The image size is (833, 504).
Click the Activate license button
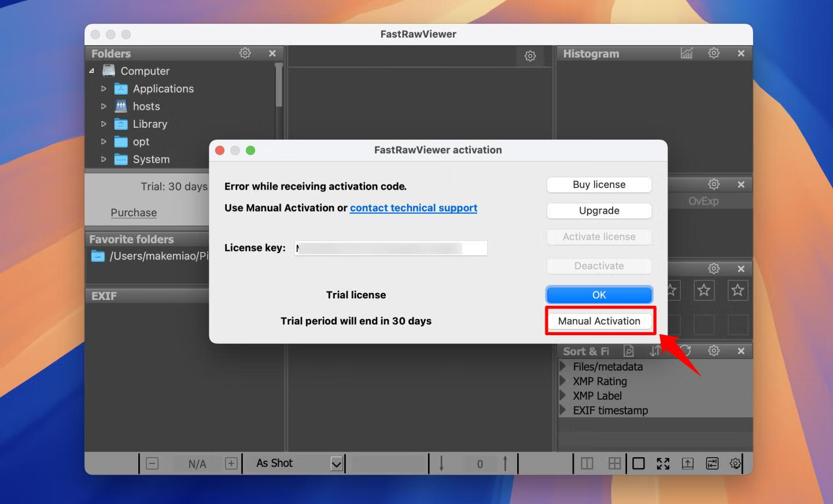(599, 236)
